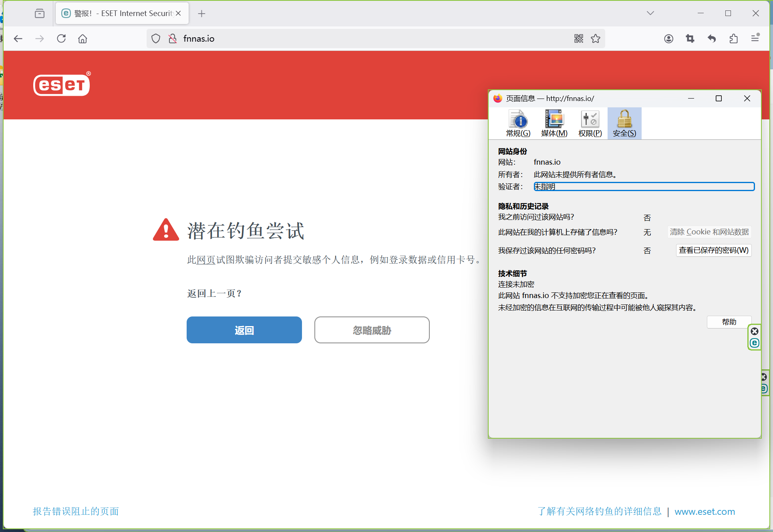Click 清除 Cookie 和网站数据 button
The width and height of the screenshot is (773, 532).
(709, 232)
